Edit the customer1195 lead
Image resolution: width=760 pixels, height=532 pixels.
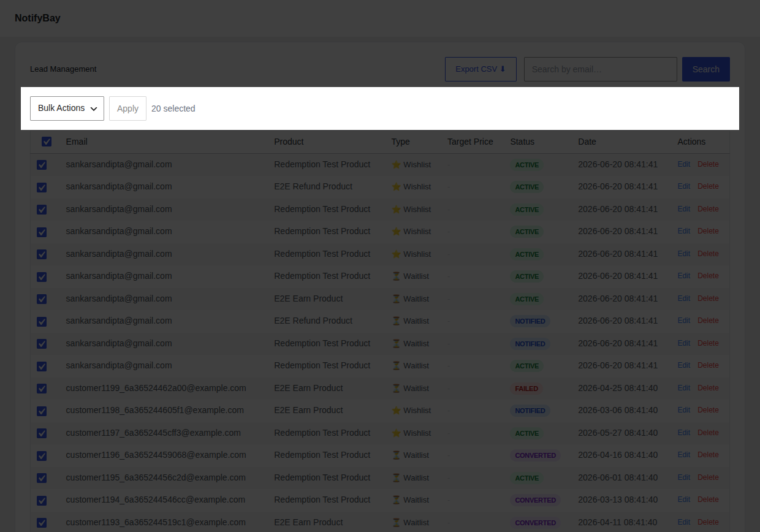tap(683, 477)
